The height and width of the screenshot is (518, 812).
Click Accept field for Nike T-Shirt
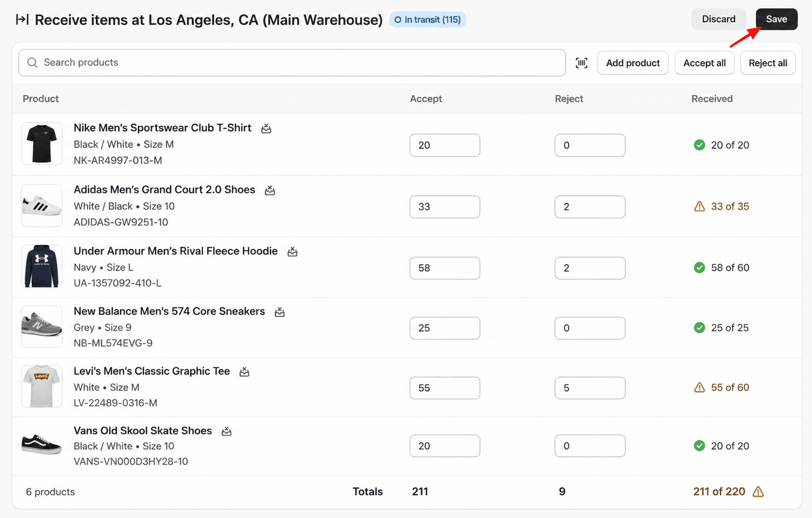click(x=445, y=145)
